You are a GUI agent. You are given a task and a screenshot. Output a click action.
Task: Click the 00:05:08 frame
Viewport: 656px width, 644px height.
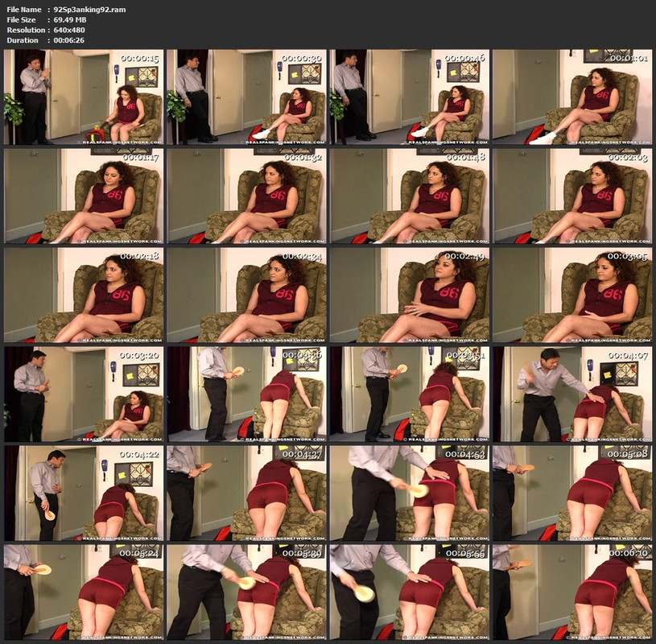pyautogui.click(x=572, y=493)
